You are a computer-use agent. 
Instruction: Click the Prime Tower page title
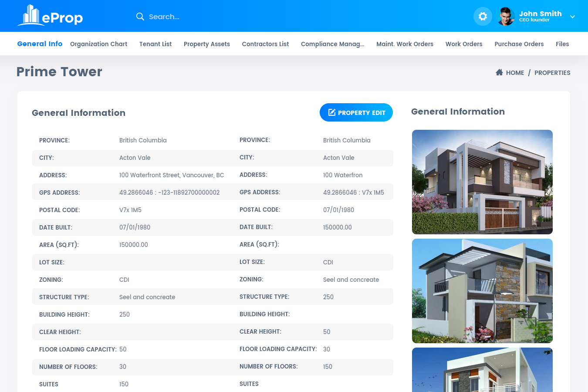pyautogui.click(x=59, y=71)
